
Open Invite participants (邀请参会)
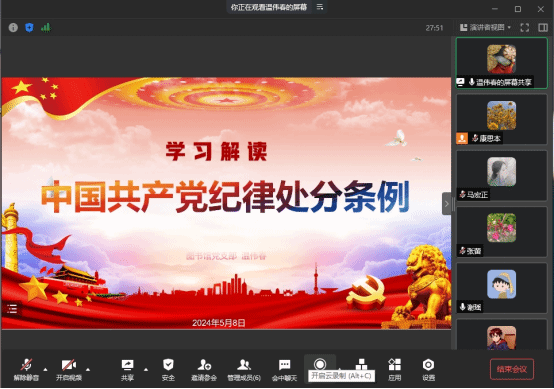point(204,370)
